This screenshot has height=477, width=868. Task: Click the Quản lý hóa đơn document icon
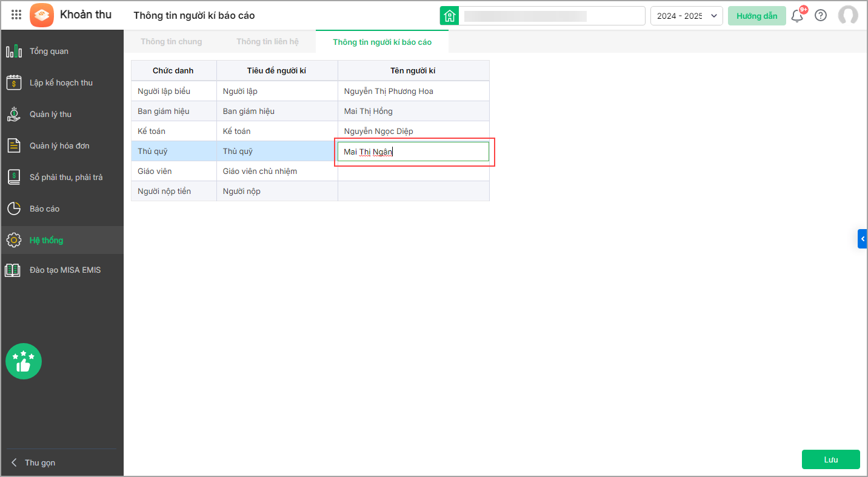click(x=14, y=145)
